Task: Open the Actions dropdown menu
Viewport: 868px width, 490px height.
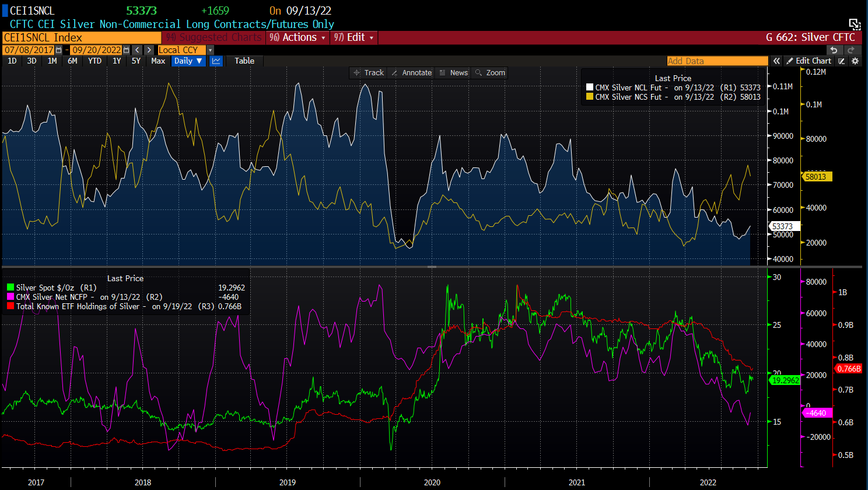Action: click(298, 37)
